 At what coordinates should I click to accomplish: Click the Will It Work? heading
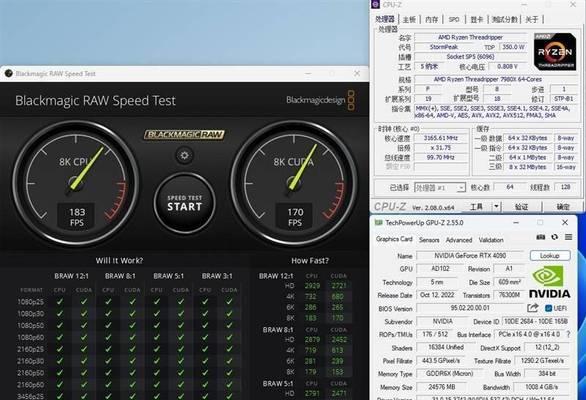pyautogui.click(x=119, y=260)
